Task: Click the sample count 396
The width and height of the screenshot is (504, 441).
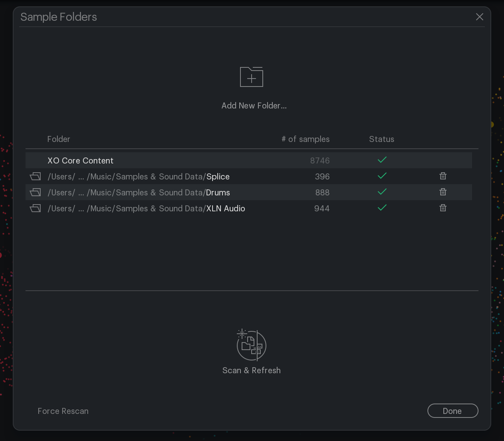Action: click(322, 177)
